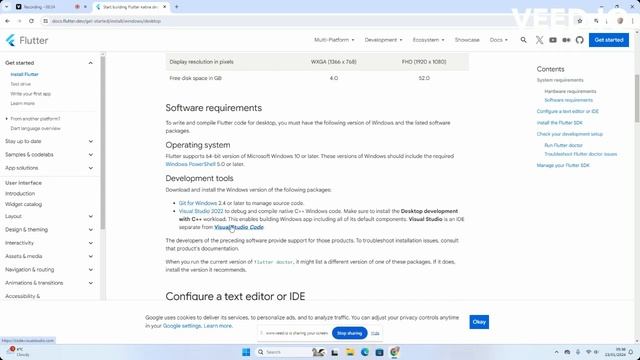Open Dart language overview sidebar item
The image size is (640, 360).
36,129
